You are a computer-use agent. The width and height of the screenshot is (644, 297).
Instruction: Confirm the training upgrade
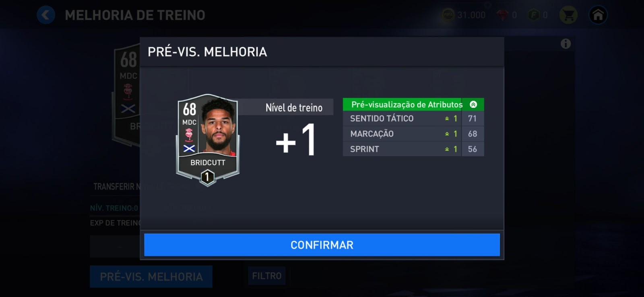(x=322, y=245)
